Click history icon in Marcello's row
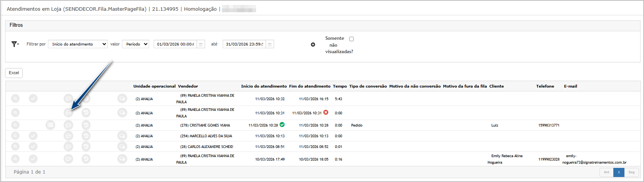This screenshot has width=644, height=182. pyautogui.click(x=86, y=136)
